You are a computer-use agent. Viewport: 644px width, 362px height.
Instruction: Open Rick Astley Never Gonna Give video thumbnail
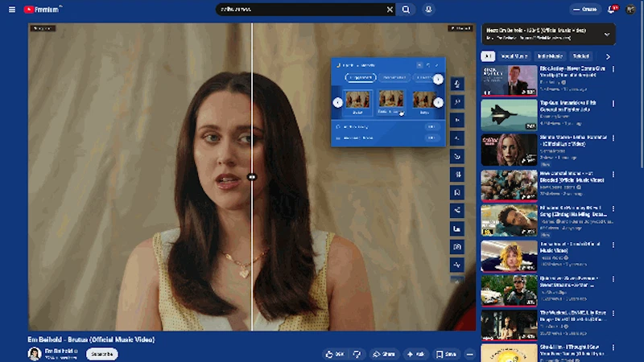pos(509,80)
